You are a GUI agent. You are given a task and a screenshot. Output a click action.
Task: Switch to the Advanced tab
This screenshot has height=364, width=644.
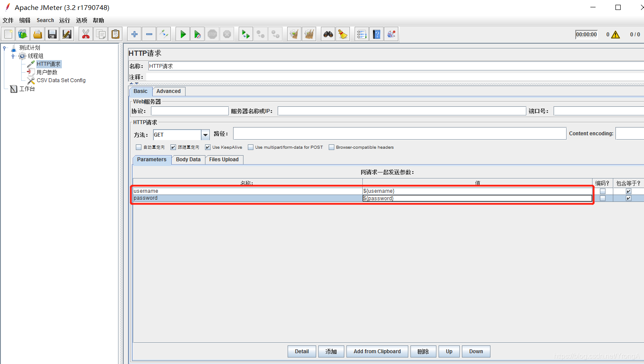pos(169,91)
